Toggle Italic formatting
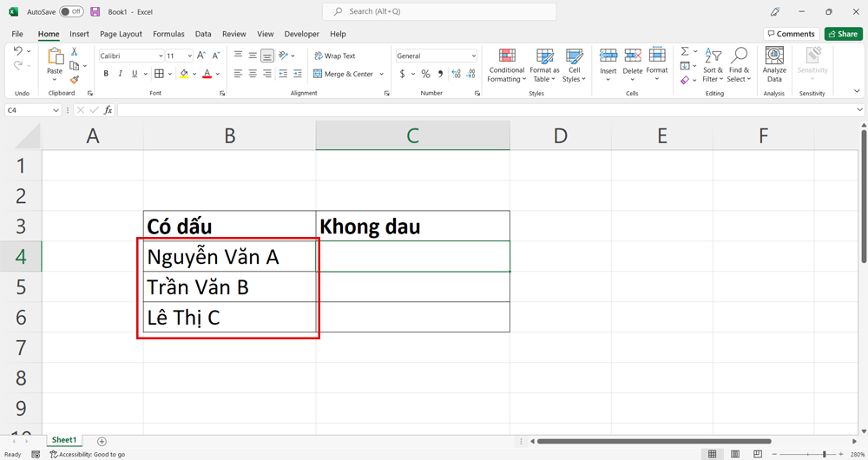The image size is (868, 460). click(x=120, y=74)
